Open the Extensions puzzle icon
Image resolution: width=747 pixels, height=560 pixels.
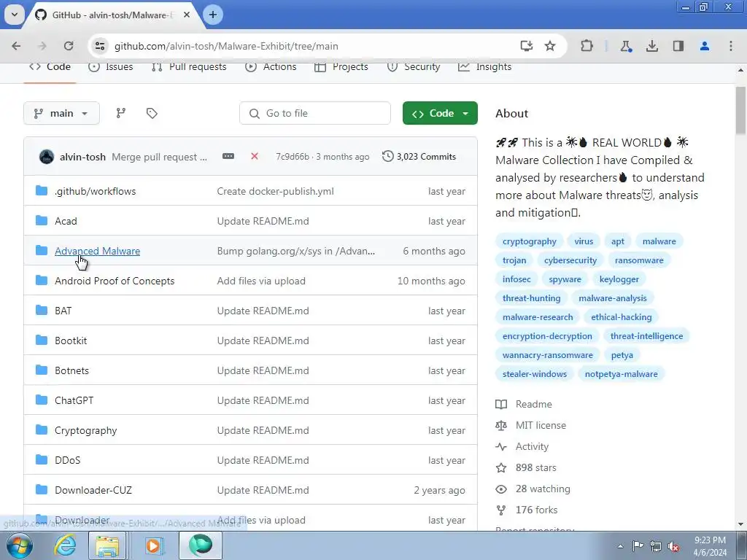(x=587, y=46)
